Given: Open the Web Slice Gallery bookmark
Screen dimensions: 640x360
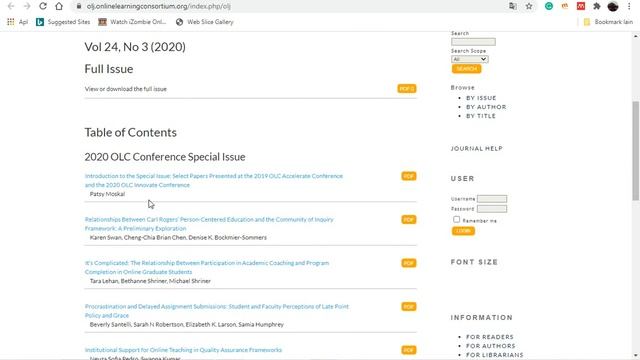Looking at the screenshot, I should pyautogui.click(x=204, y=22).
